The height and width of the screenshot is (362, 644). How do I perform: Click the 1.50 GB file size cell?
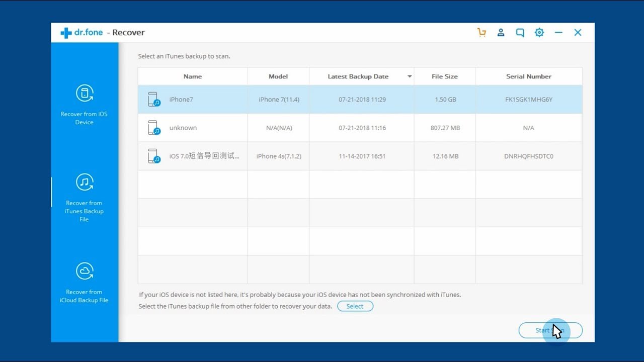445,100
